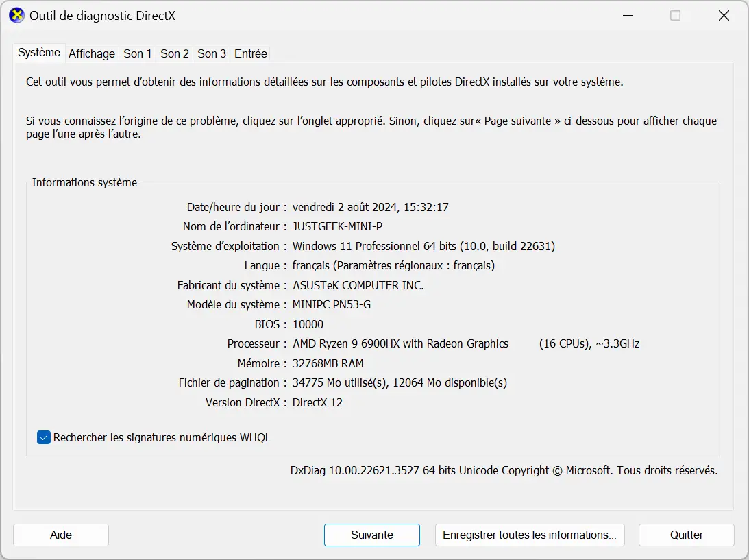Click the Aide button
Screen dimensions: 749x560
click(61, 535)
